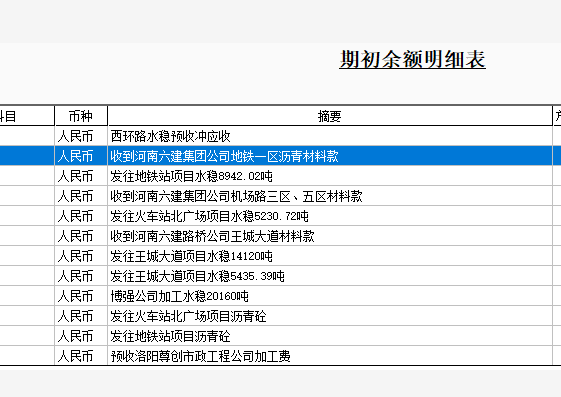Select row 发往地铁站项目沥青砼

[280, 336]
